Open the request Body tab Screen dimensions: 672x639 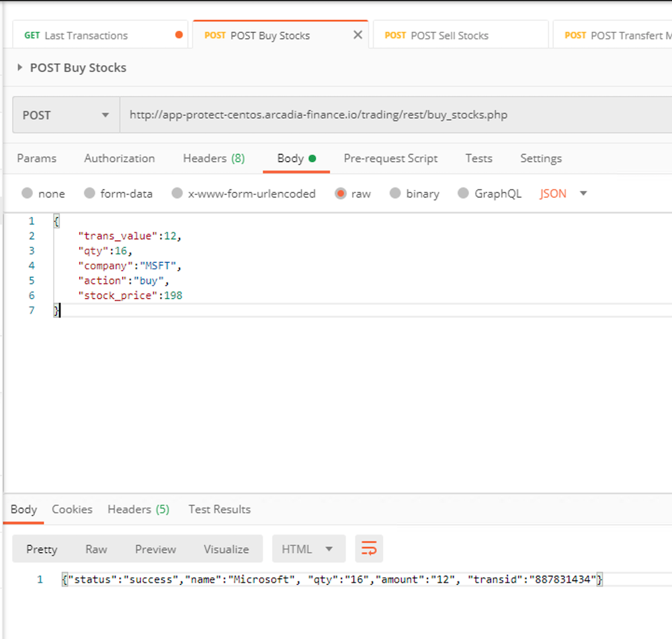(x=296, y=158)
